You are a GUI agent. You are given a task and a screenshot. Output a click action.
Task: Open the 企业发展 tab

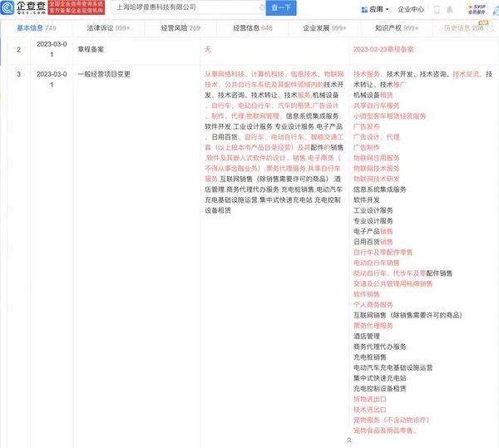(324, 28)
